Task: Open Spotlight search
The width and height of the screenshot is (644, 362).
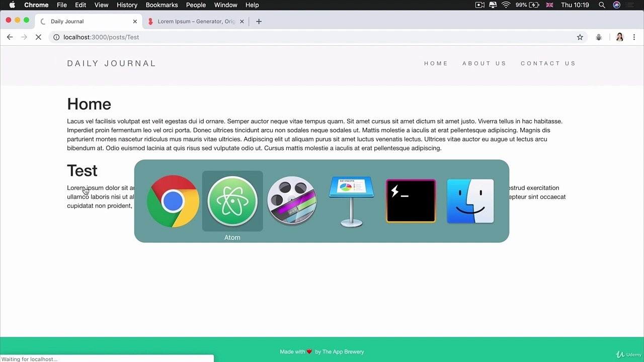Action: 602,5
